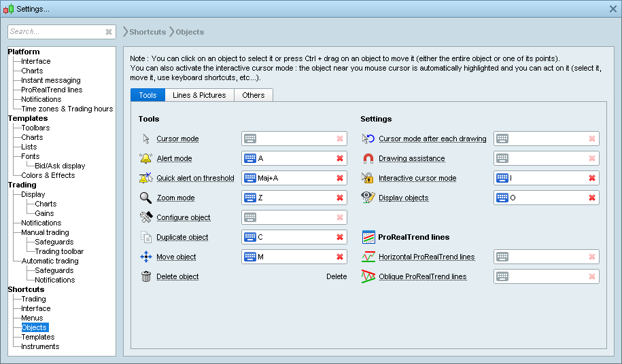Clear the Zoom mode shortcut Z
This screenshot has width=622, height=364.
pos(339,198)
